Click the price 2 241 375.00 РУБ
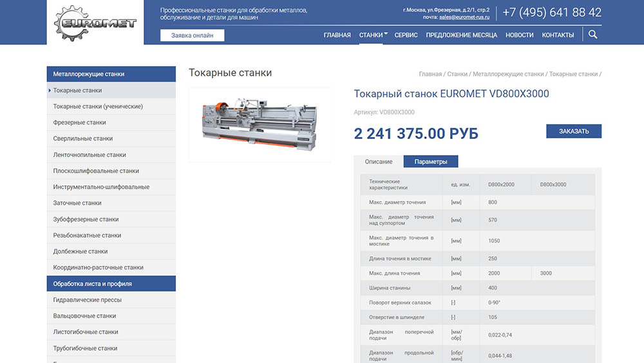644x363 pixels. pos(416,133)
